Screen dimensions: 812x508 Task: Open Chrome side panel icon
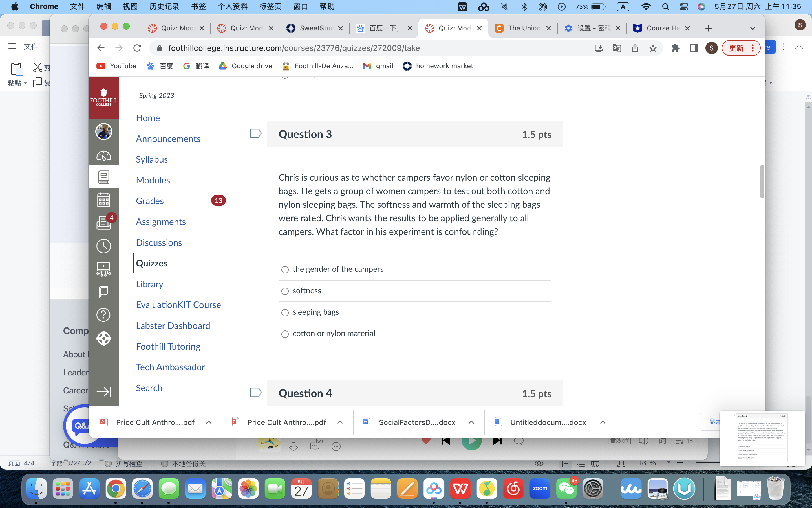pos(694,48)
